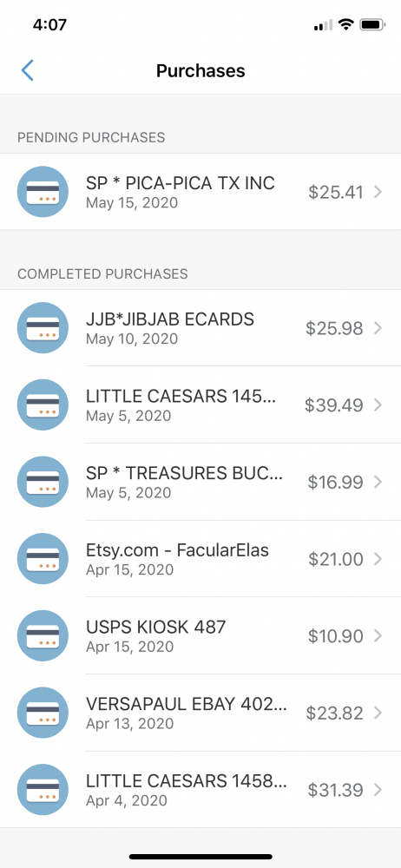Image resolution: width=401 pixels, height=868 pixels.
Task: Open chevron next to $25.98 amount
Action: (x=378, y=328)
